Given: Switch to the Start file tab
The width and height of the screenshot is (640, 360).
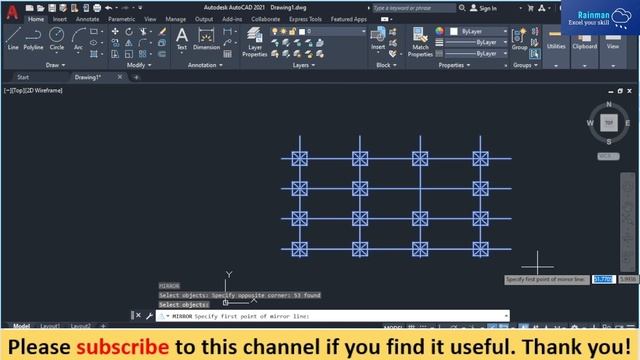Looking at the screenshot, I should pos(23,77).
